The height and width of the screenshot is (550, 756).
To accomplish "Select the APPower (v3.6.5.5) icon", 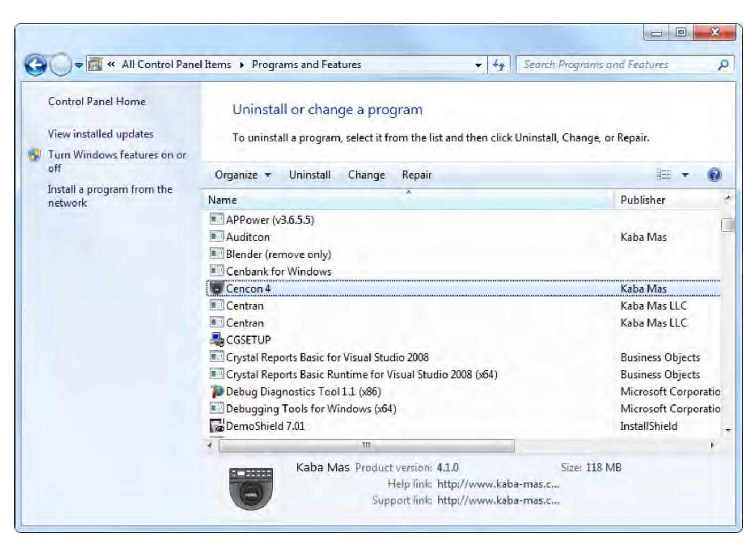I will 216,220.
